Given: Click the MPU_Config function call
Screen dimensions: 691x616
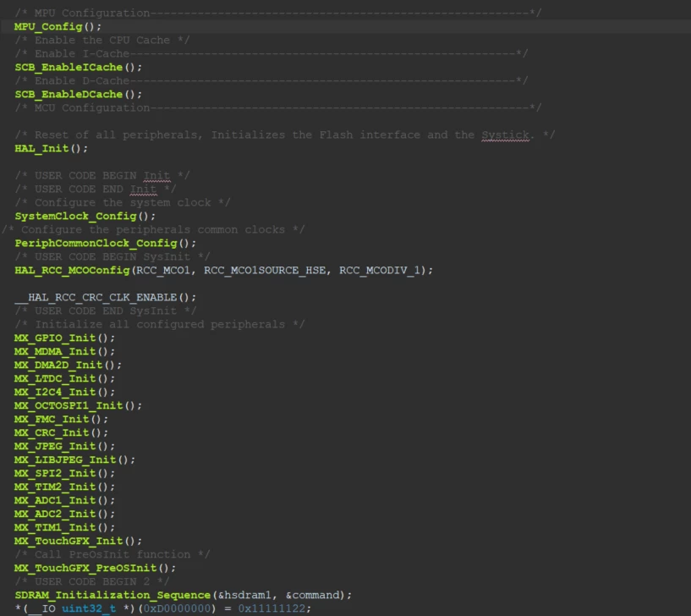Looking at the screenshot, I should click(58, 26).
